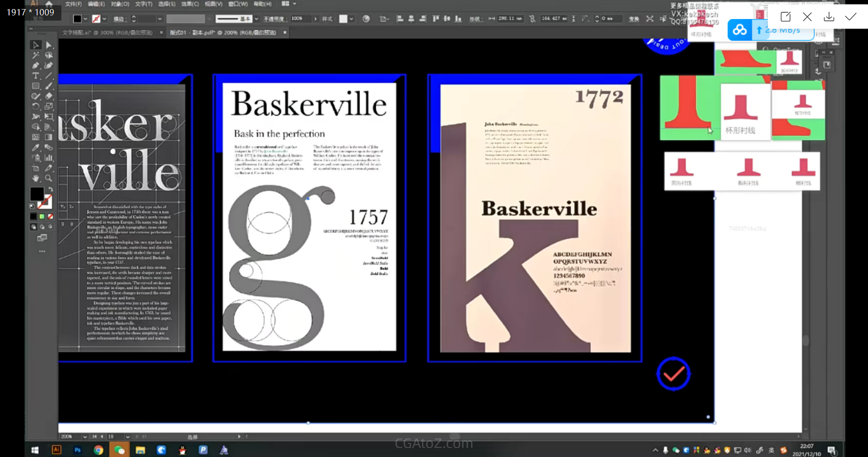Viewport: 868px width, 457px height.
Task: Select the Type tool
Action: pos(35,76)
